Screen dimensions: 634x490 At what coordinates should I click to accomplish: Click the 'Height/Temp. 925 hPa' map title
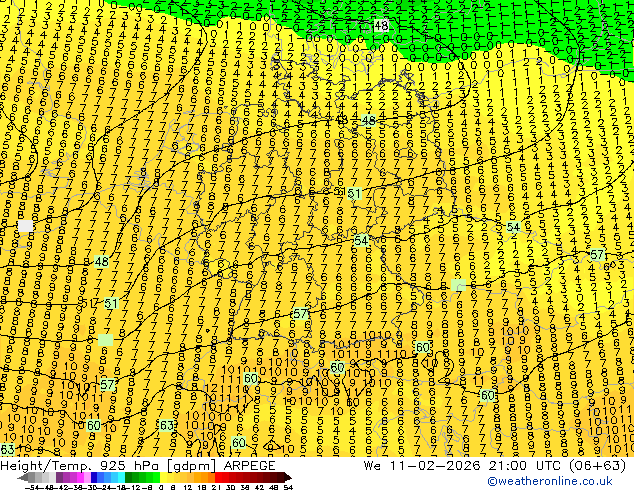(x=81, y=465)
